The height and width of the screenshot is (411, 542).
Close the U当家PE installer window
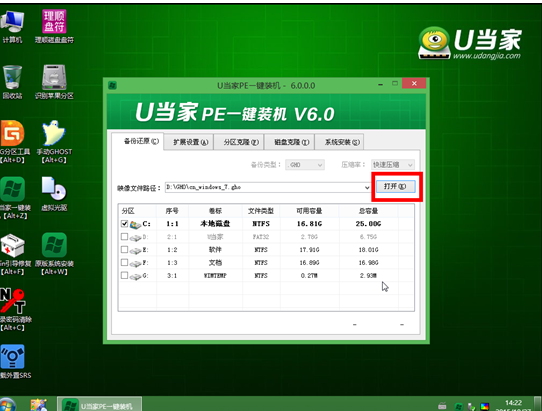414,84
